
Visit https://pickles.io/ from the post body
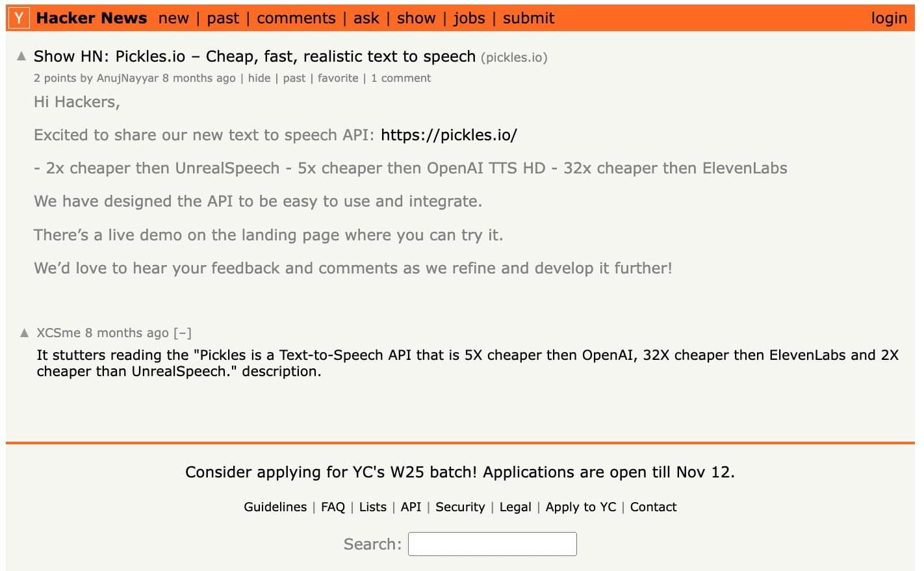449,135
